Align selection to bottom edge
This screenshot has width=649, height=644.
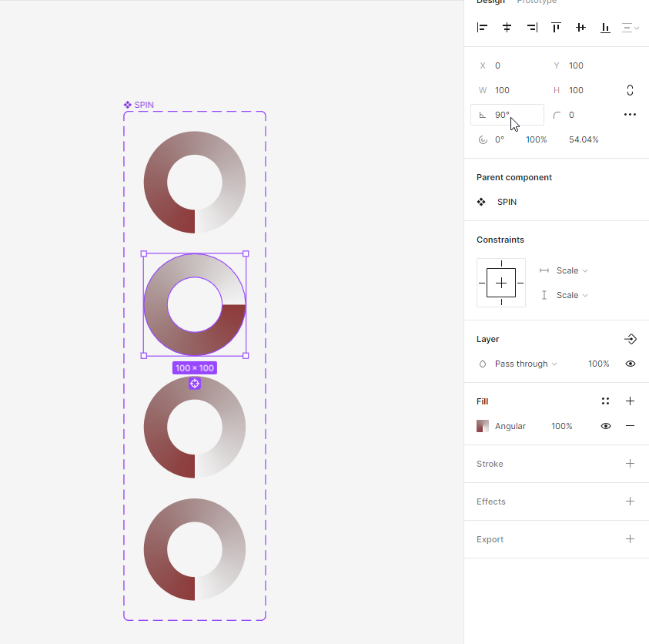coord(605,28)
